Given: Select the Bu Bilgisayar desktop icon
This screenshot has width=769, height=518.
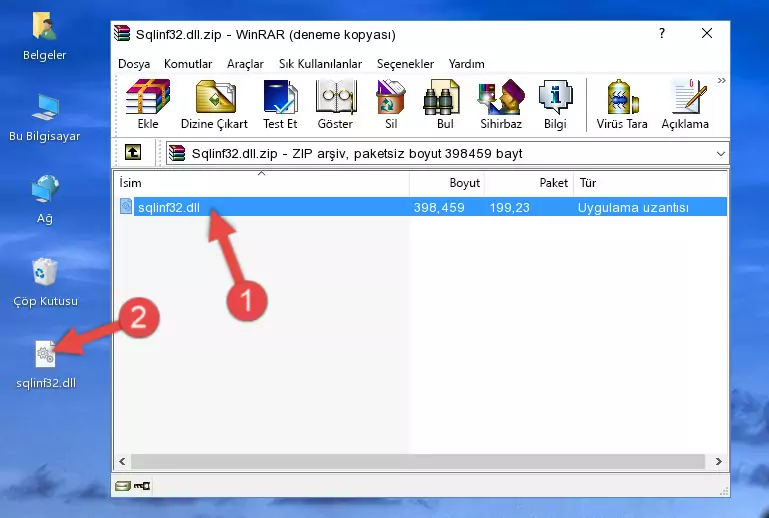Looking at the screenshot, I should coord(45,118).
